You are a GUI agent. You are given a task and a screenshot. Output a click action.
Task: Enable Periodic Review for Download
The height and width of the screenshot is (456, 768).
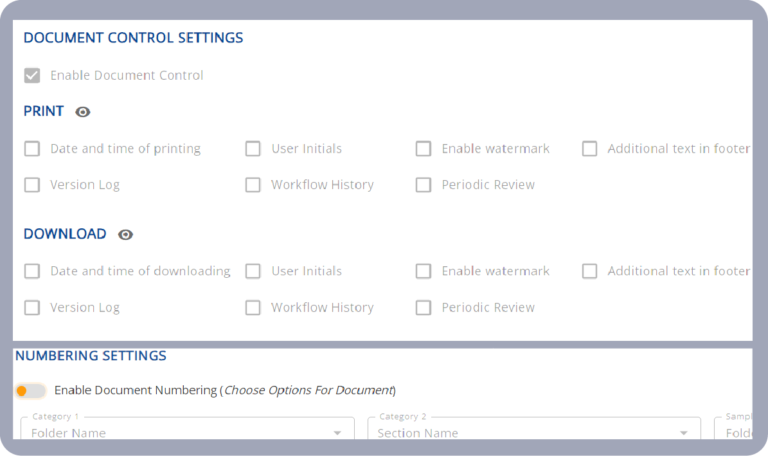(x=424, y=308)
